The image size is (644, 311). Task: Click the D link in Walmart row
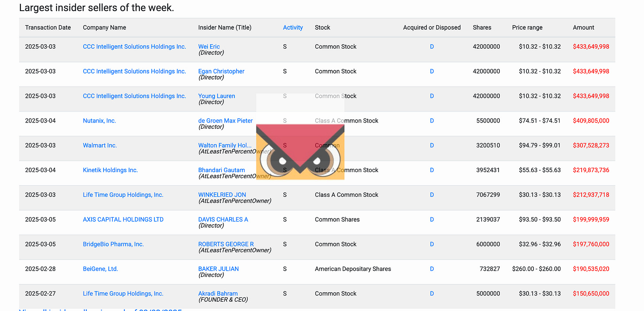432,146
